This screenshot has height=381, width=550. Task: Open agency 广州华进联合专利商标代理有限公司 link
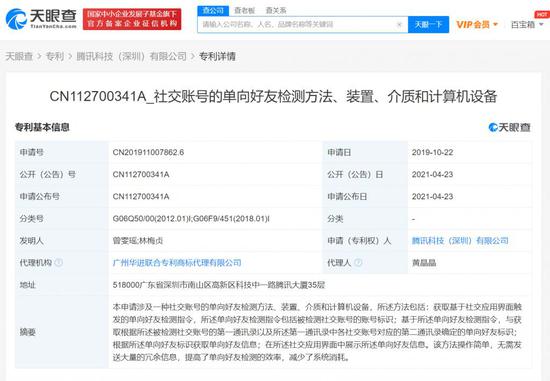coord(177,263)
